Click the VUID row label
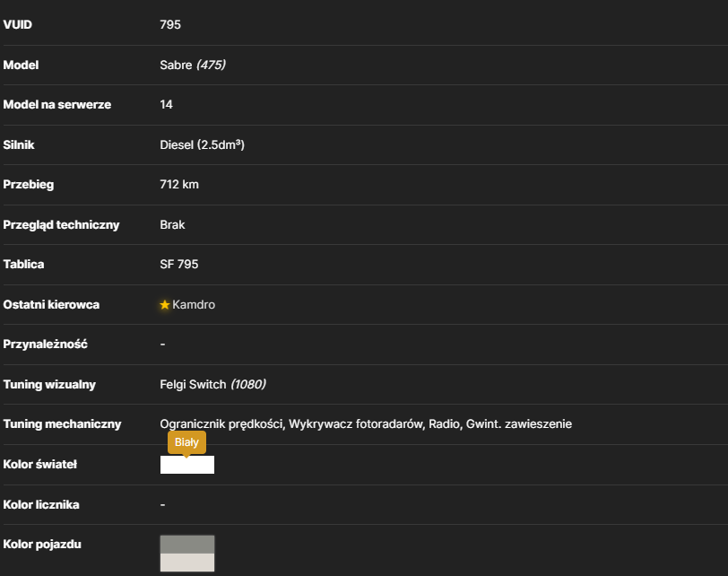The image size is (728, 576). pyautogui.click(x=18, y=24)
